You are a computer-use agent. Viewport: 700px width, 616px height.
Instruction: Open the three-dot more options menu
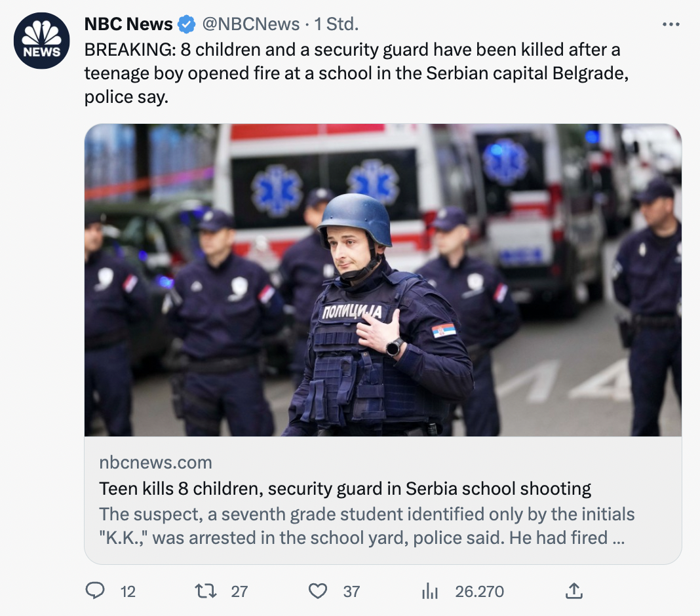tap(671, 25)
